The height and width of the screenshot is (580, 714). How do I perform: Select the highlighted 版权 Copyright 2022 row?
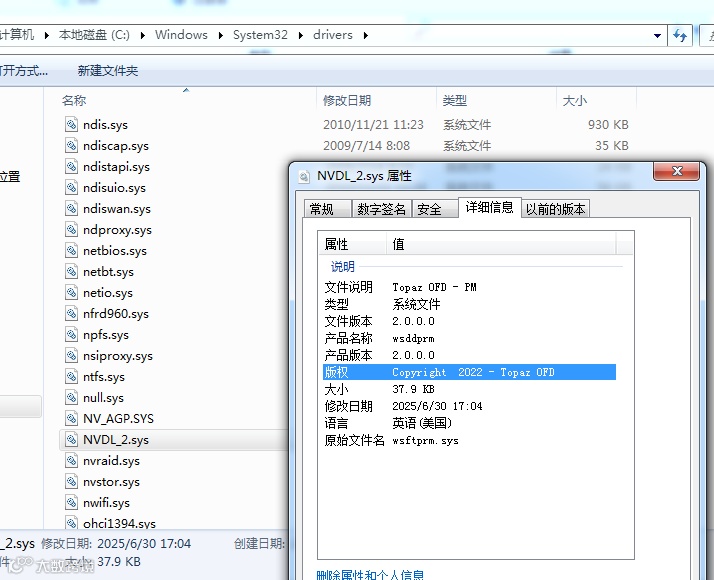469,372
